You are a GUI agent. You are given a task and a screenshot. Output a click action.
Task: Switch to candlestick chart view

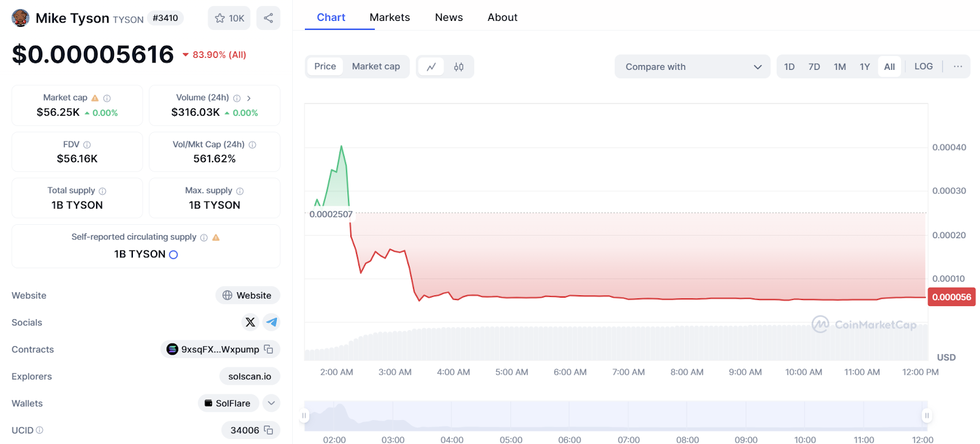pos(459,67)
